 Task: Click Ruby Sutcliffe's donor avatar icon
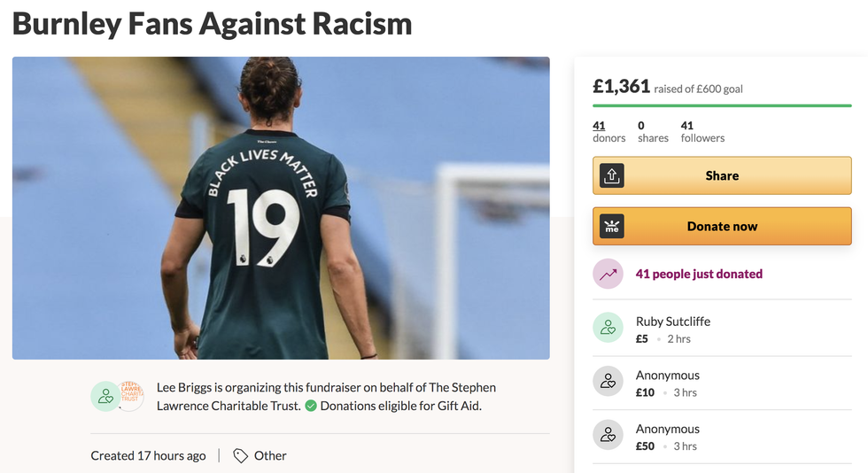[608, 329]
